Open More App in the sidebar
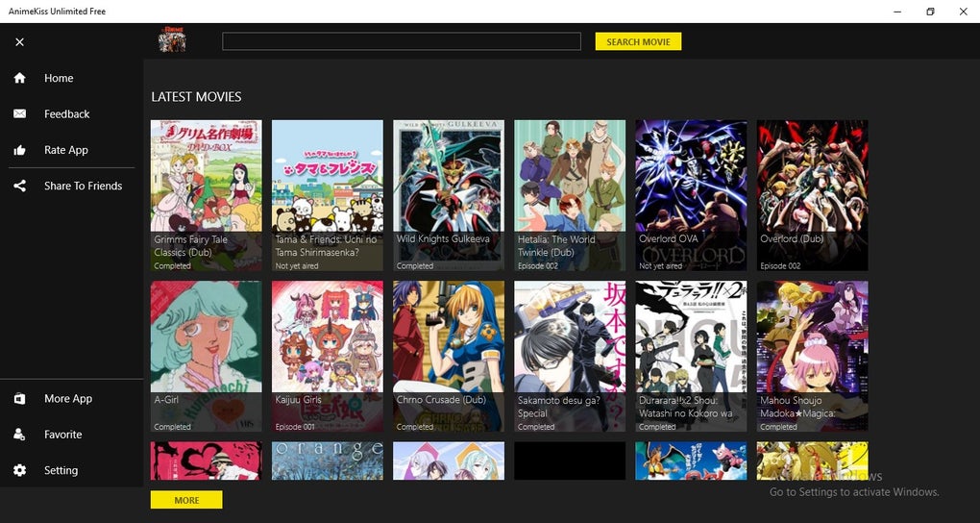The width and height of the screenshot is (980, 523). coord(68,399)
